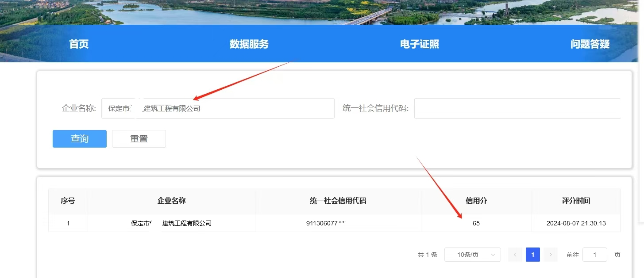Screen dimensions: 644x278
Task: Switch to 数据服务 navigation item
Action: coord(249,44)
